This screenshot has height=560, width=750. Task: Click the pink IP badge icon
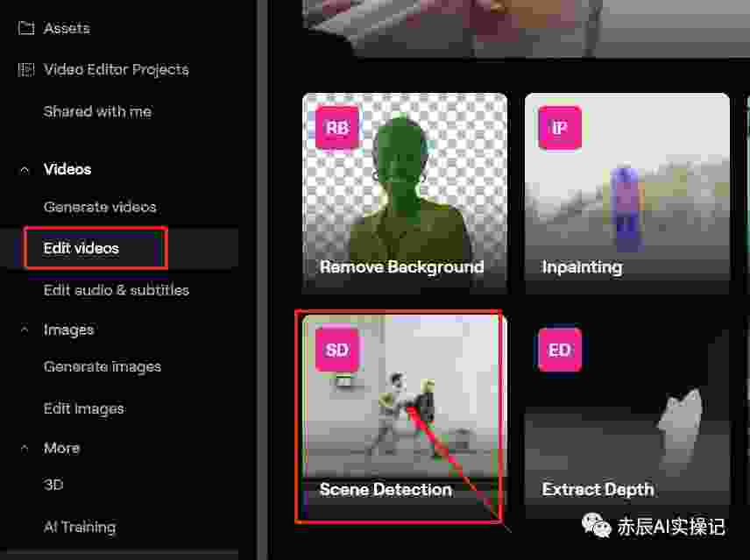coord(560,128)
